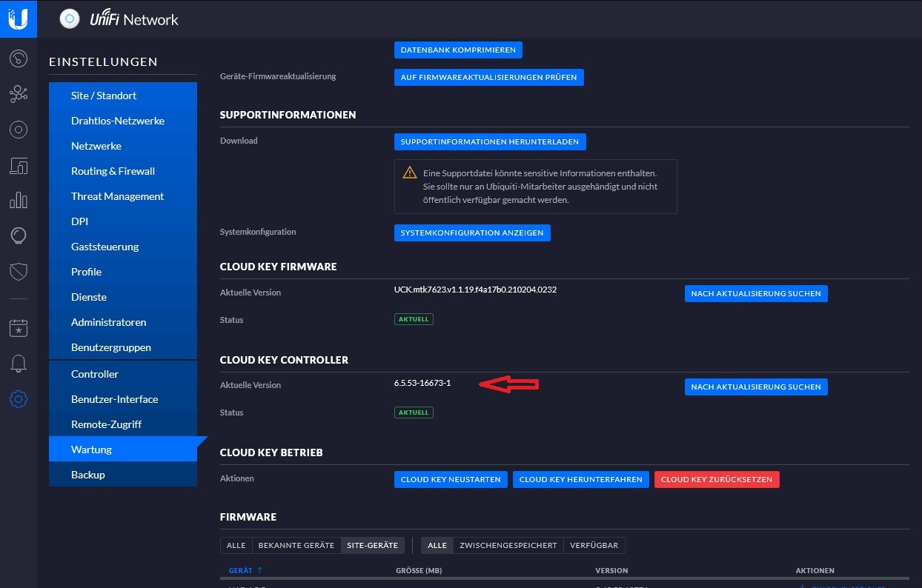The height and width of the screenshot is (588, 922).
Task: Click Supportinformationen herunterladen button
Action: tap(490, 141)
